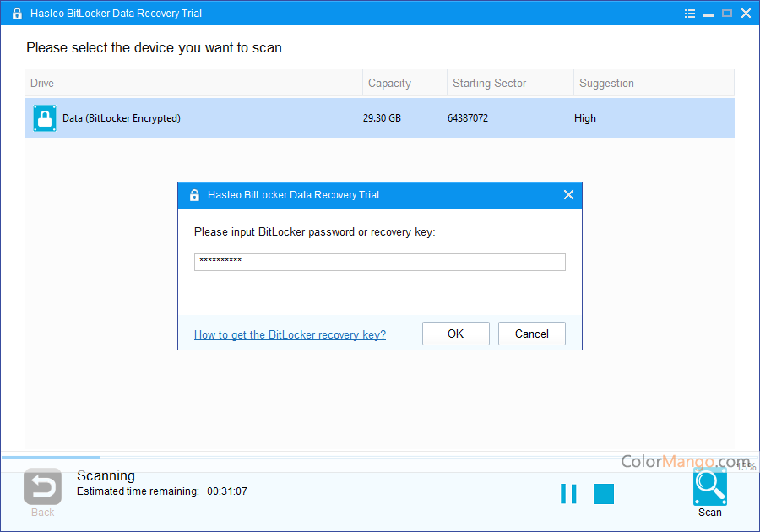Minimize the Hasleo BitLocker Data Recovery window
The height and width of the screenshot is (532, 760).
coord(708,14)
